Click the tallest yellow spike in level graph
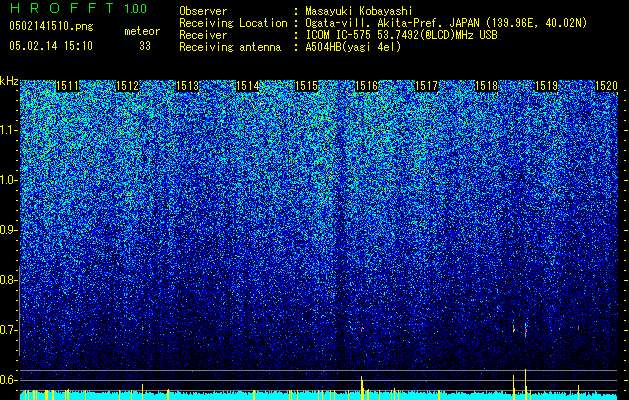The width and height of the screenshot is (629, 400). (x=526, y=384)
